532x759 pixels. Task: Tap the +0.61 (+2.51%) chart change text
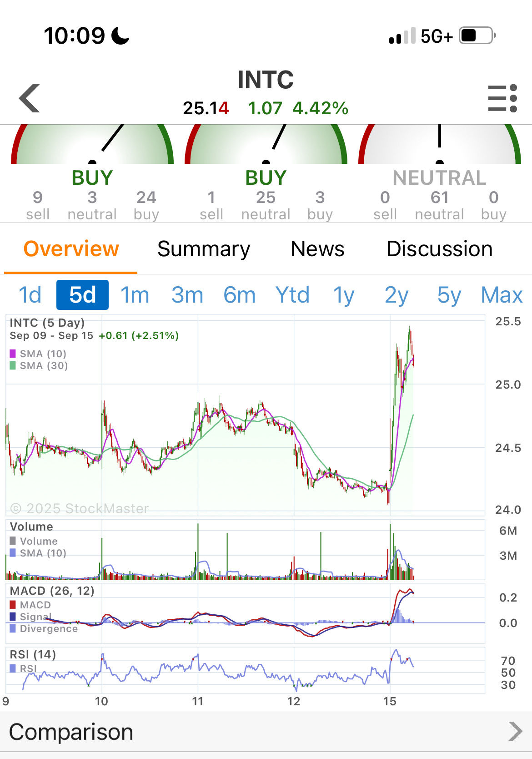click(139, 336)
